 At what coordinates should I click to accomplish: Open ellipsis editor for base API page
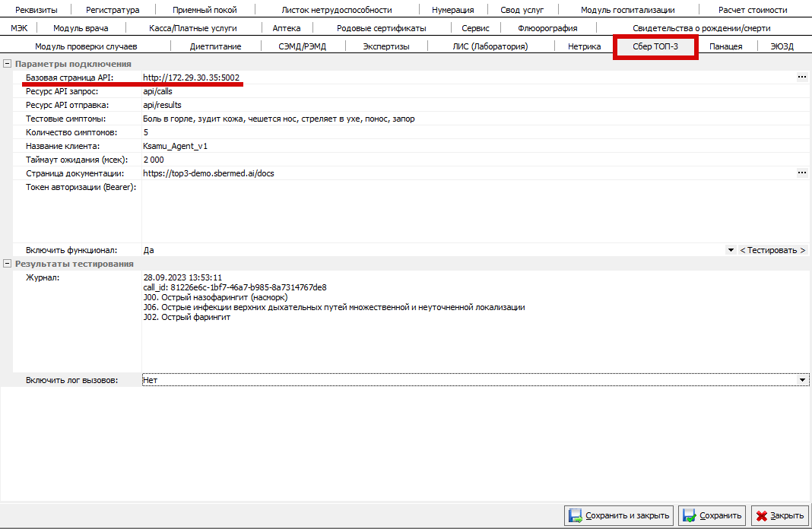click(801, 77)
